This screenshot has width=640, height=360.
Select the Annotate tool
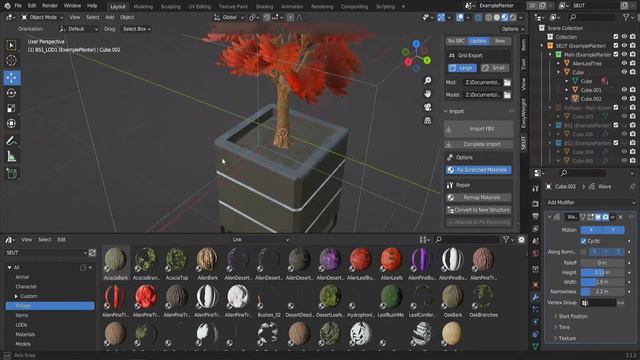(11, 141)
